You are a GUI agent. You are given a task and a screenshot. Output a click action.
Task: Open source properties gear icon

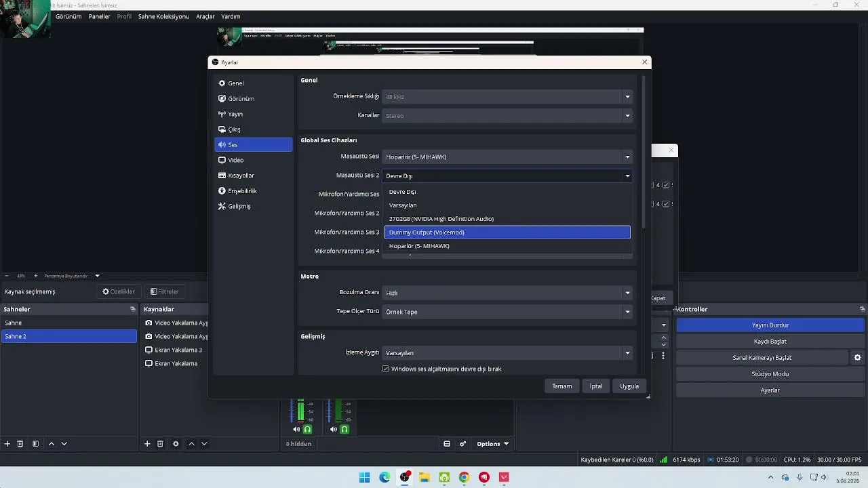tap(176, 444)
